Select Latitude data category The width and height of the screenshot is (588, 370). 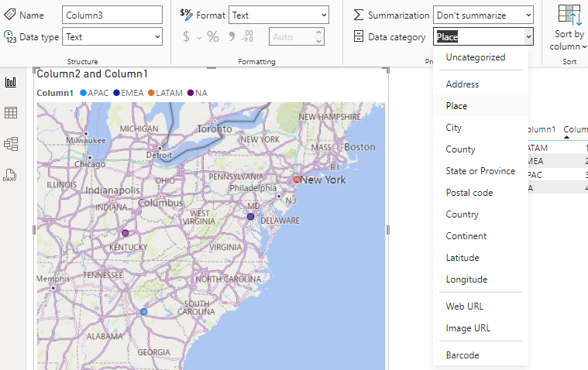480,258
